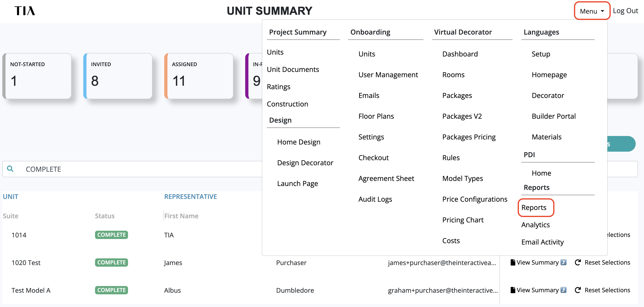View Summary for James's unit
Image resolution: width=644 pixels, height=307 pixels.
(x=538, y=262)
